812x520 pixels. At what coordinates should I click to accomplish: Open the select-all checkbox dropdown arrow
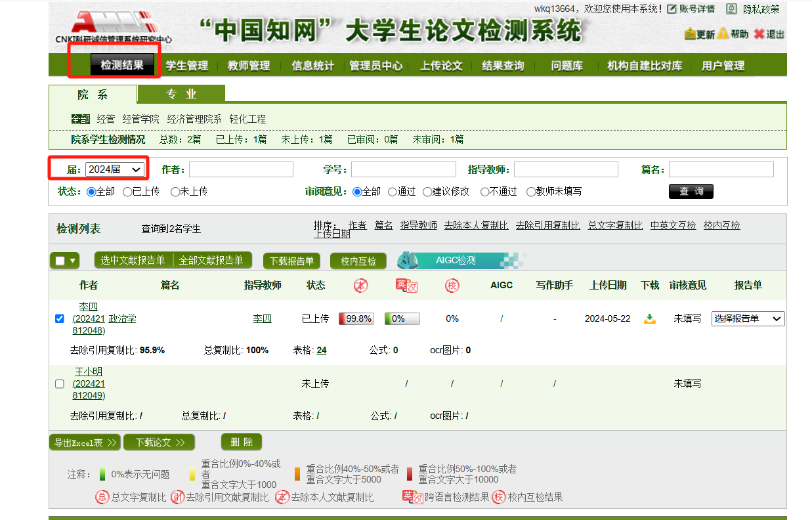point(72,261)
